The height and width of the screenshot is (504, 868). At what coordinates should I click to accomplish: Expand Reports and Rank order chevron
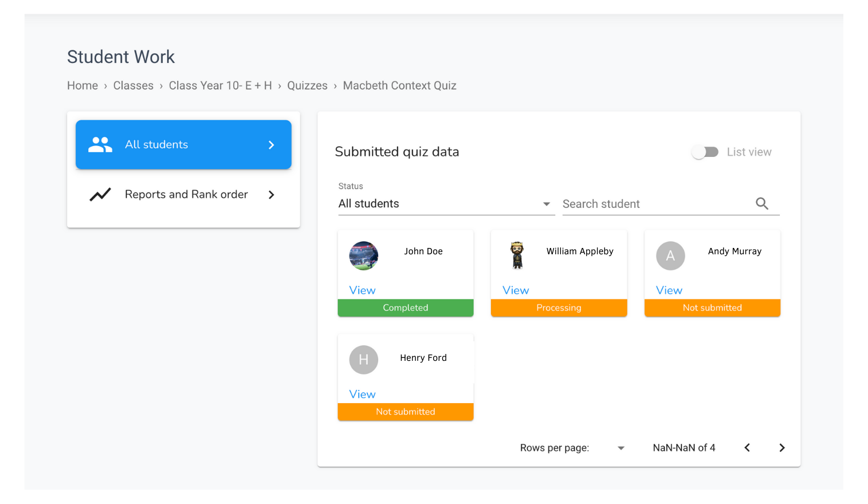(x=272, y=195)
